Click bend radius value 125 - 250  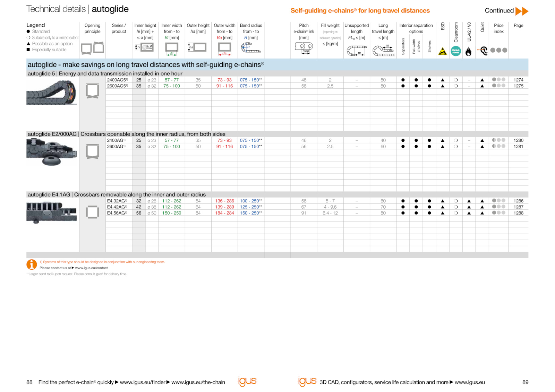point(251,207)
